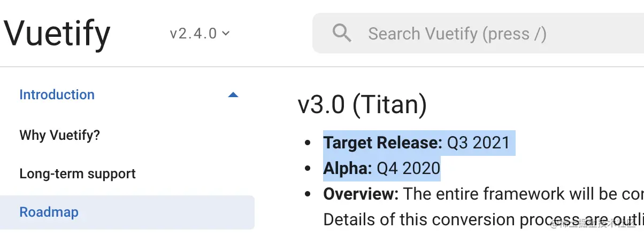Click the bold Overview label

(361, 194)
